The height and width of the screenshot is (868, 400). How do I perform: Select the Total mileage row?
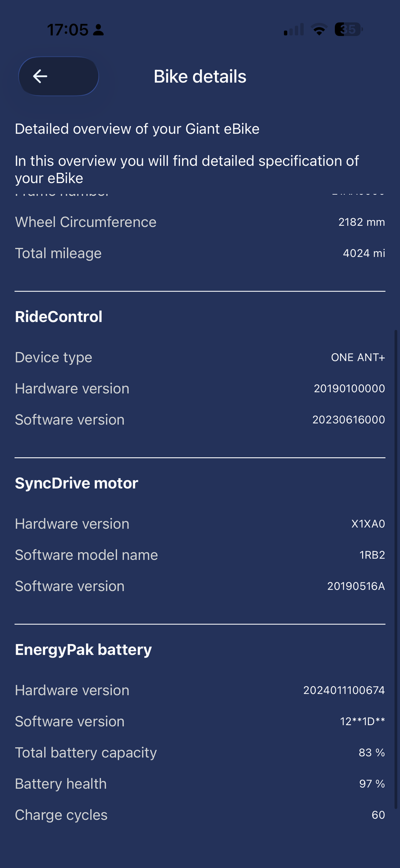point(200,253)
